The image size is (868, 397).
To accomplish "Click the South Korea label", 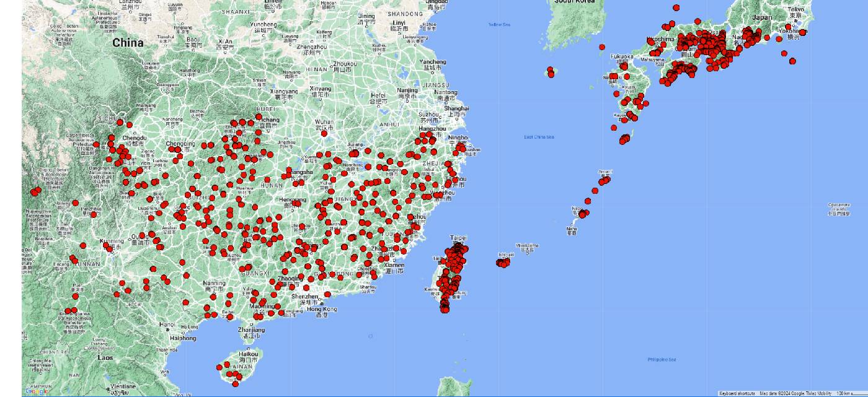I will pos(574,2).
